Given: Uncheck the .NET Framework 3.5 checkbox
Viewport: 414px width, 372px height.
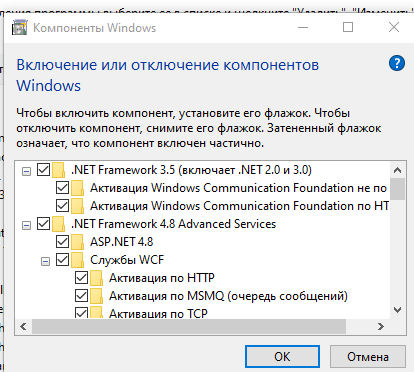Looking at the screenshot, I should (x=43, y=170).
